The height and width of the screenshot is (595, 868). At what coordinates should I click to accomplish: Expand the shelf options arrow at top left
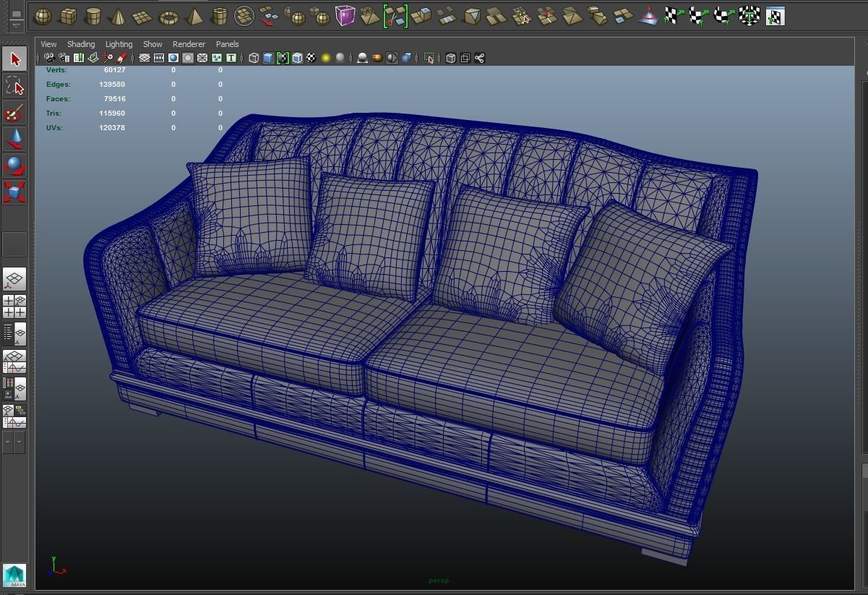coord(14,27)
